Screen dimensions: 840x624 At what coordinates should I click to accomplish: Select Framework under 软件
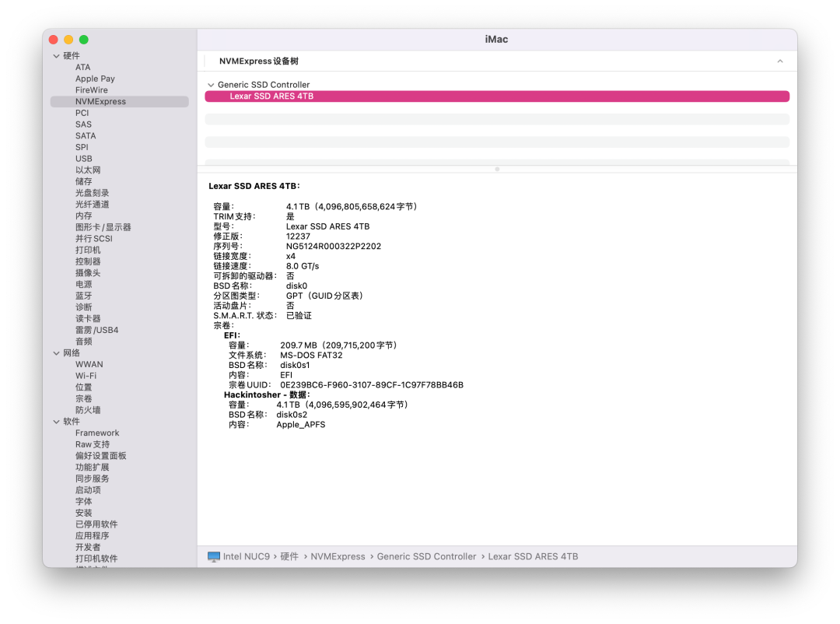97,433
